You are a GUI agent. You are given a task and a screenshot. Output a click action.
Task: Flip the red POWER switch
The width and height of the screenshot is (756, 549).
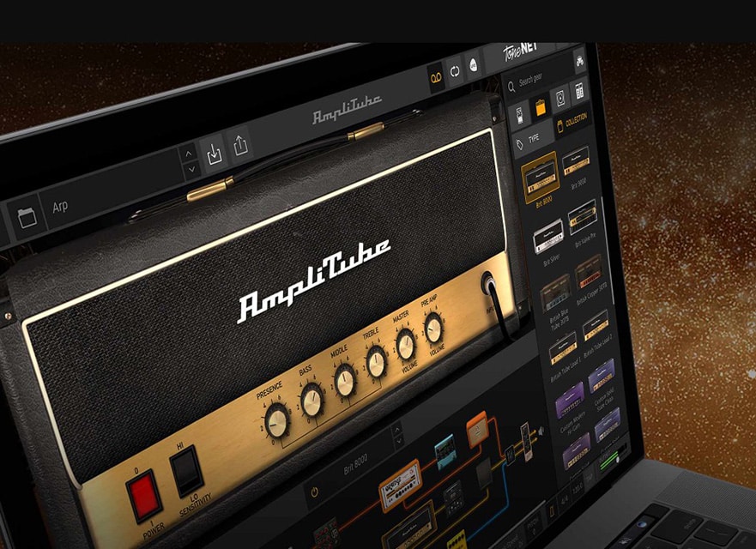(x=144, y=496)
